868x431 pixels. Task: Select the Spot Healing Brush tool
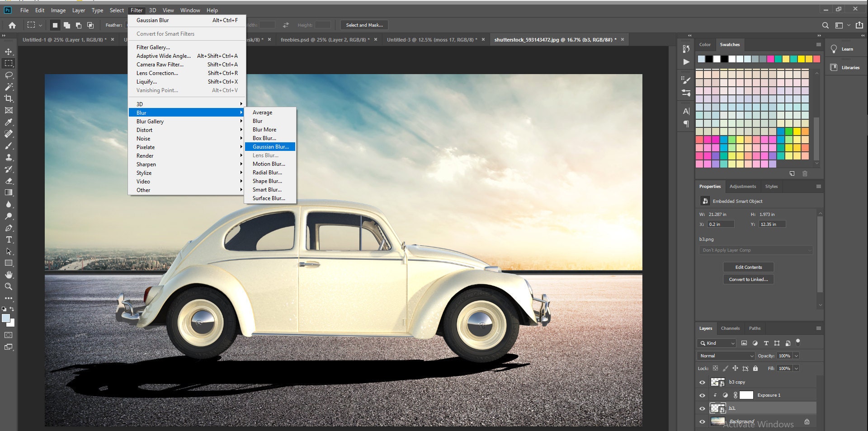pyautogui.click(x=9, y=134)
